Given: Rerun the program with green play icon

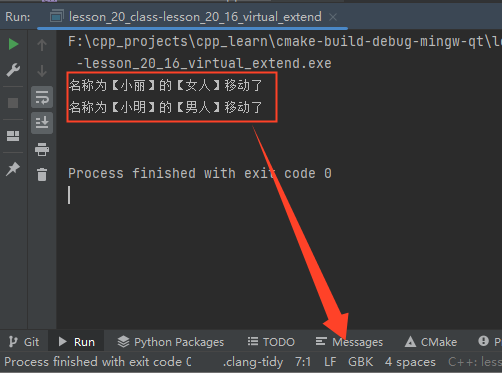Looking at the screenshot, I should [x=13, y=44].
